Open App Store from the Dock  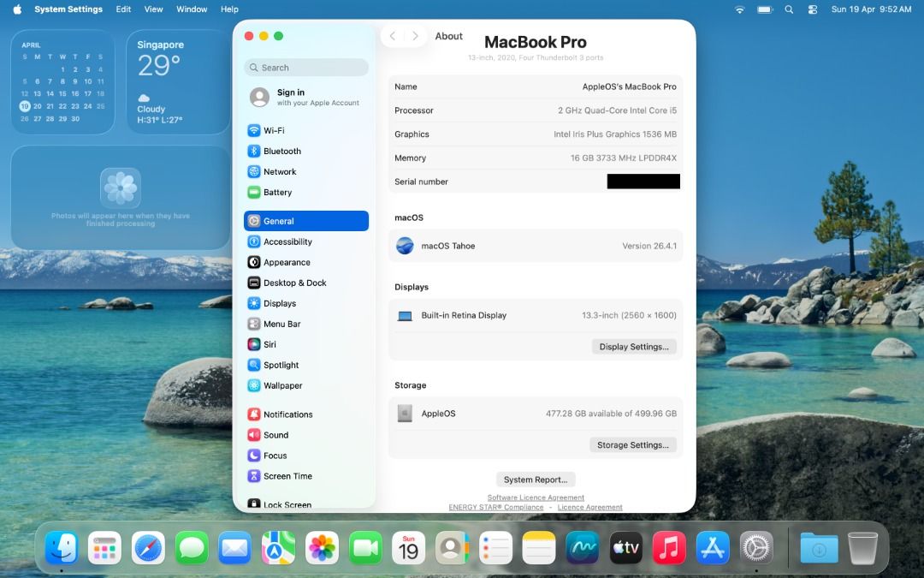click(x=713, y=548)
